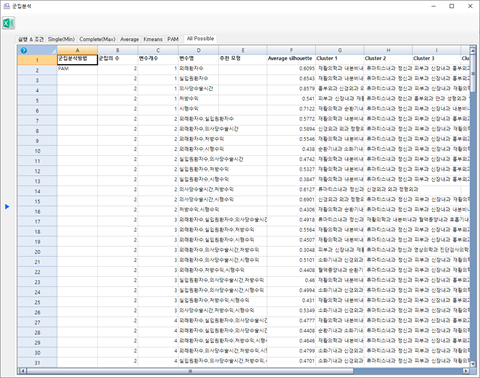
Task: Click the vertical scrollbar up arrow
Action: tap(473, 50)
